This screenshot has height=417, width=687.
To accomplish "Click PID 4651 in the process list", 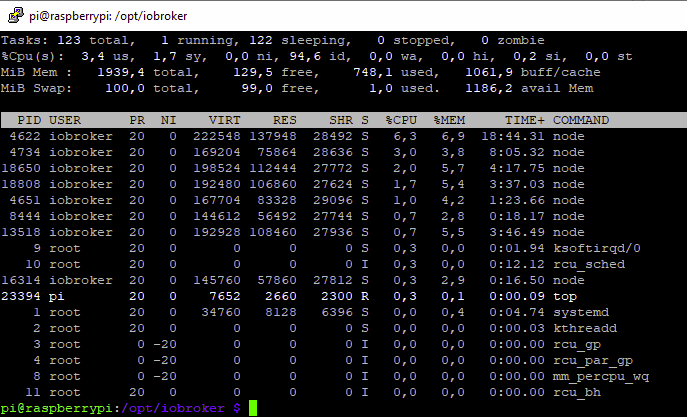I will 25,200.
